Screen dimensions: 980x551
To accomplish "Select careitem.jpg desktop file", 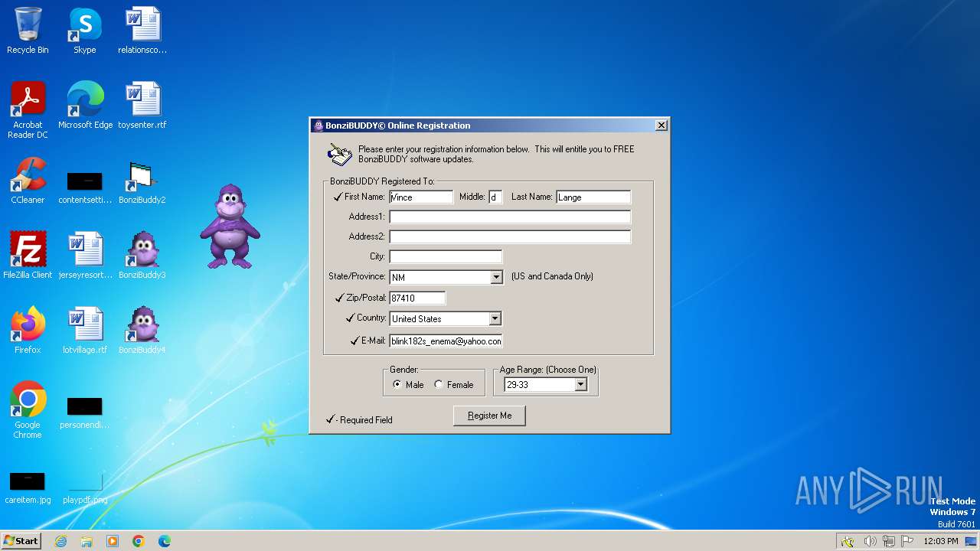I will (28, 487).
